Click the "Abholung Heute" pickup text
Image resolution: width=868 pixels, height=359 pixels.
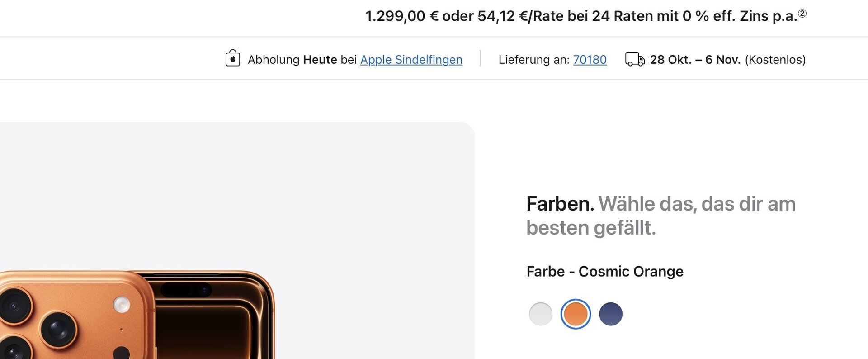(292, 60)
